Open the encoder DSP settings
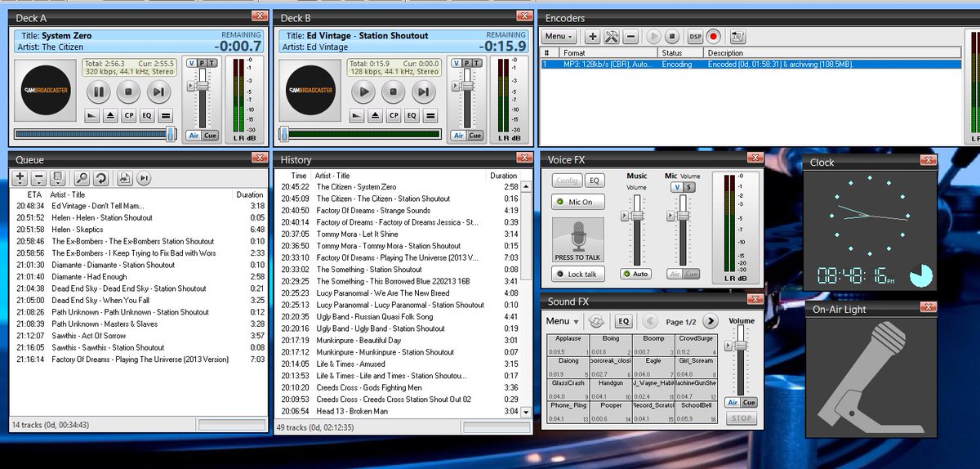980x469 pixels. 695,37
